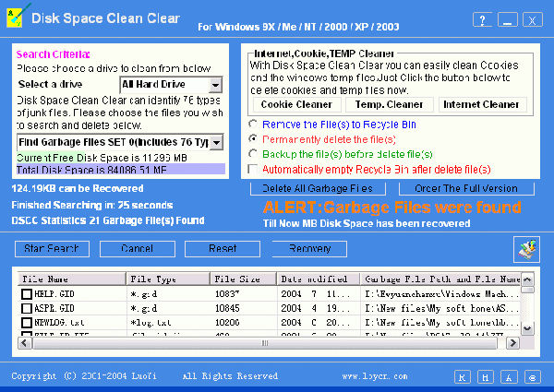Sort by File Type column header
554x392 pixels.
(168, 279)
